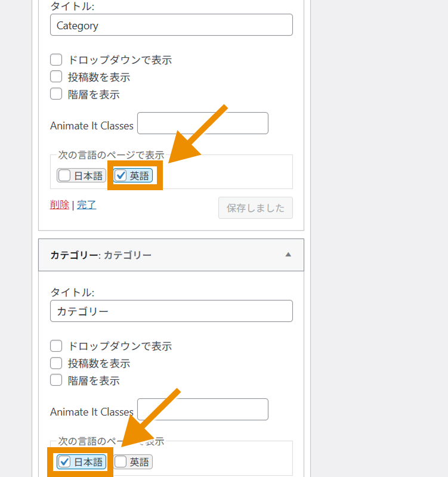This screenshot has height=477, width=448.
Task: Focus Animate It Classes field under カテゴリー title
Action: tap(203, 410)
